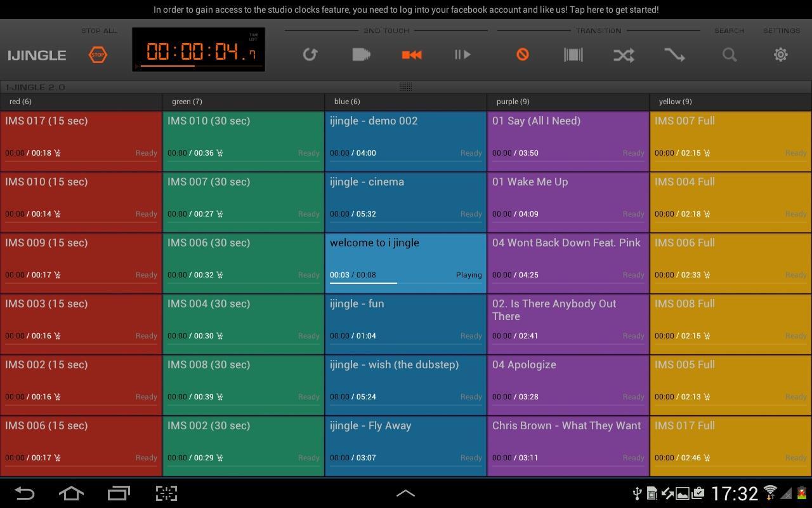Play red jingle IMS 010 (15 sec)

coord(81,202)
